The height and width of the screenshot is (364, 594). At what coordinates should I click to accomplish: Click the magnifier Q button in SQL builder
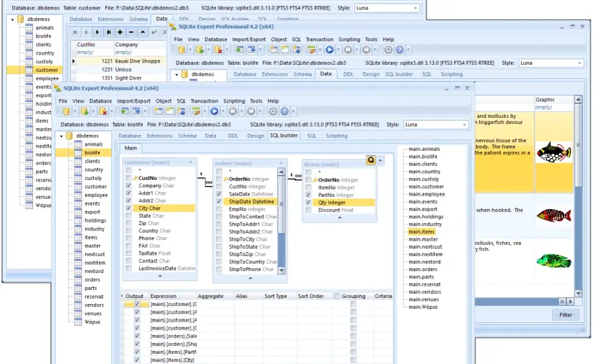pos(371,160)
